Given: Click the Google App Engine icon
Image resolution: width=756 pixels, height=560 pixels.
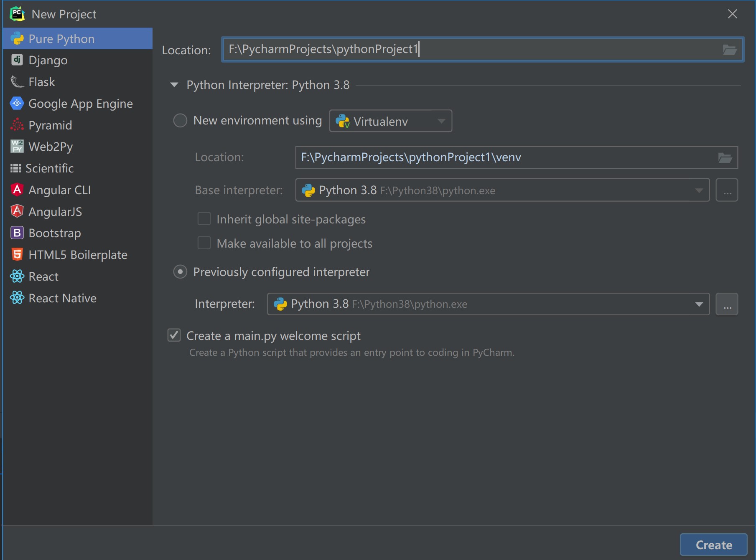Looking at the screenshot, I should point(17,104).
